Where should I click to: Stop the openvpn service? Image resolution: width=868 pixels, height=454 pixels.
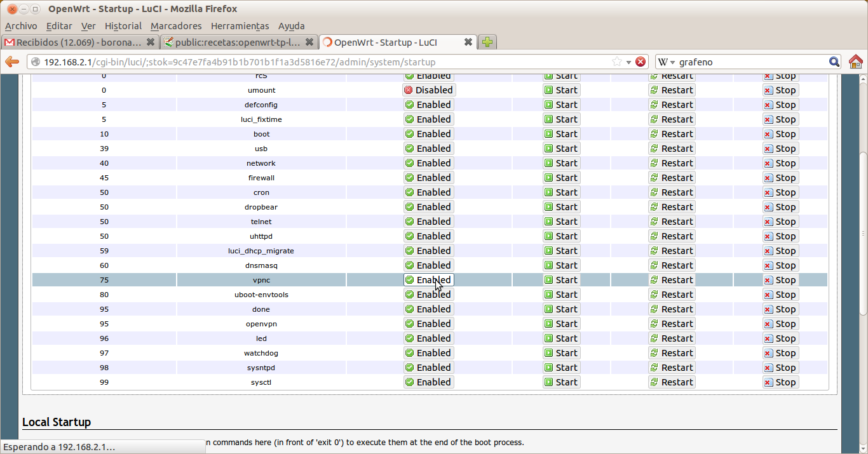[x=780, y=324]
